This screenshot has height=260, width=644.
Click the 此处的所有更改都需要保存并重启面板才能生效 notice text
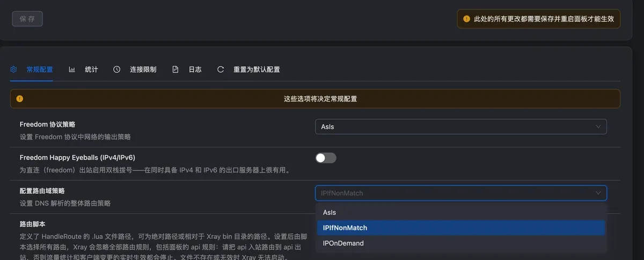[x=544, y=19]
